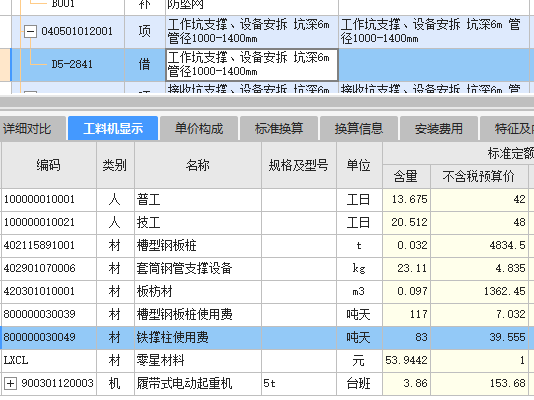Click the 类别 column header
The image size is (534, 400).
(115, 165)
